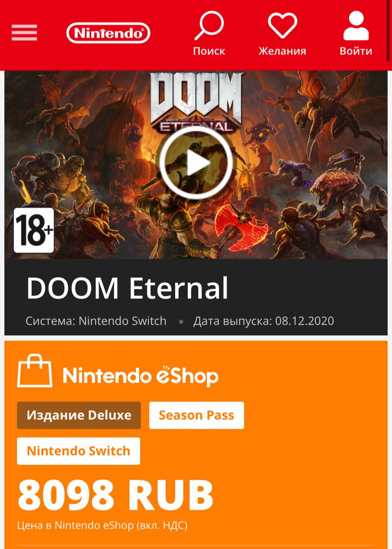Image resolution: width=392 pixels, height=549 pixels.
Task: Click the magnifying glass search icon
Action: click(x=209, y=26)
